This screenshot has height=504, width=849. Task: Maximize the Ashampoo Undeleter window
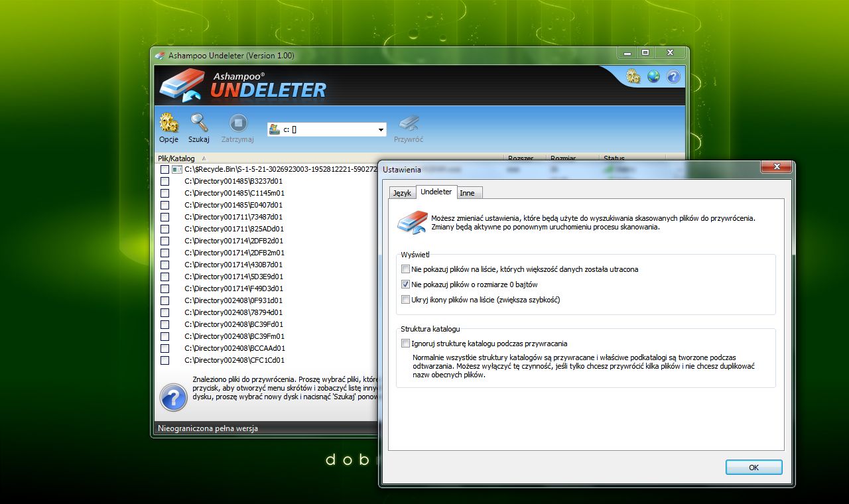(x=645, y=52)
